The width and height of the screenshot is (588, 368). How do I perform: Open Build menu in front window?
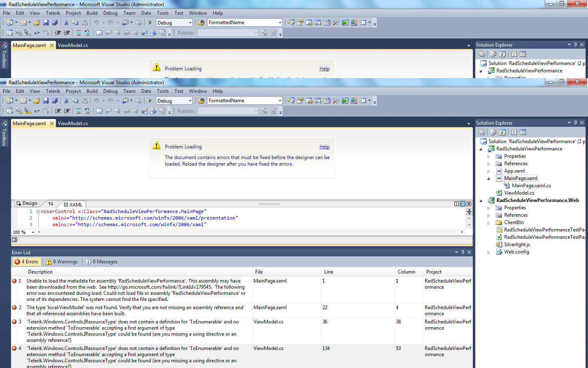[x=92, y=91]
